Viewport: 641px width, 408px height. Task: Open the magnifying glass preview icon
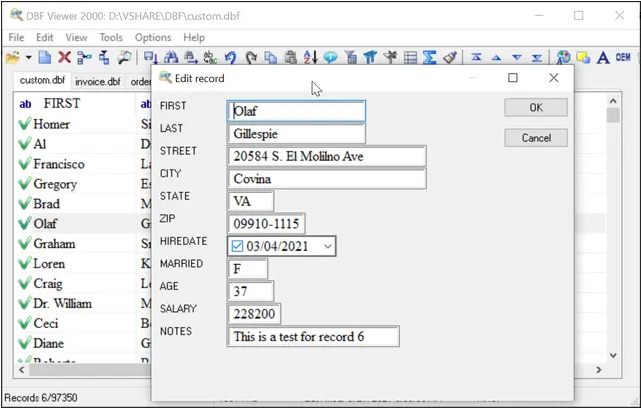coord(124,57)
